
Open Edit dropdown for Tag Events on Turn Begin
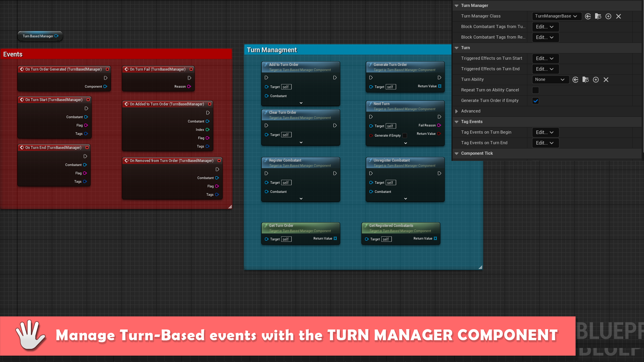[x=545, y=132]
